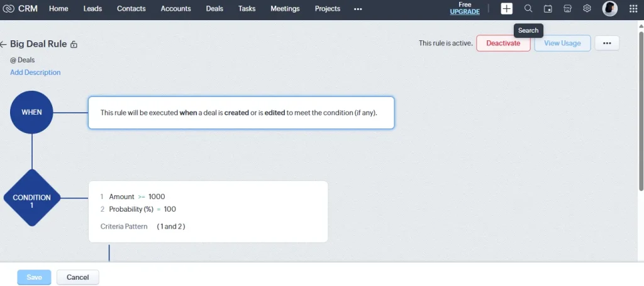Open the quick create plus icon

point(506,9)
